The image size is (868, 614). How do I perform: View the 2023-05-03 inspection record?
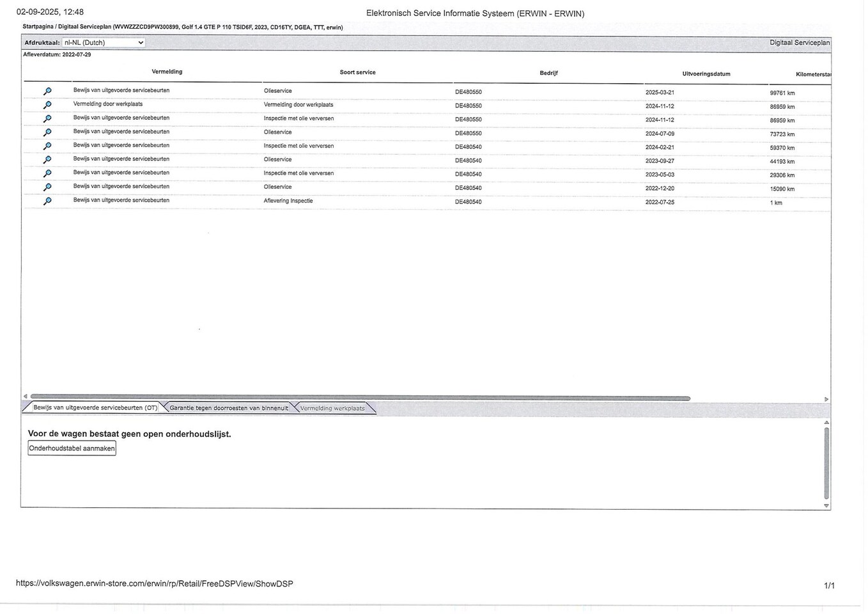point(47,173)
